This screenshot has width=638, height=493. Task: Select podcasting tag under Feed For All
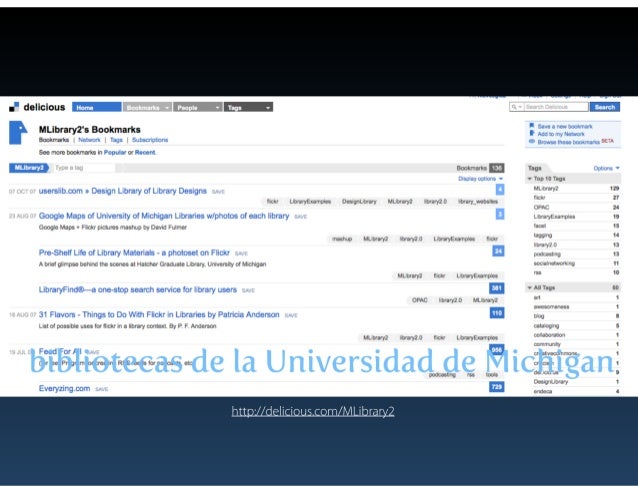(442, 375)
